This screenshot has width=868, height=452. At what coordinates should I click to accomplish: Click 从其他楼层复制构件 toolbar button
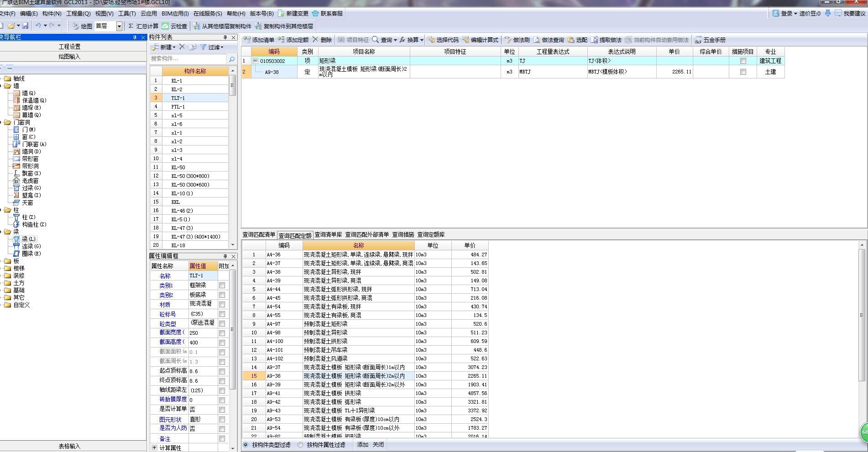222,26
